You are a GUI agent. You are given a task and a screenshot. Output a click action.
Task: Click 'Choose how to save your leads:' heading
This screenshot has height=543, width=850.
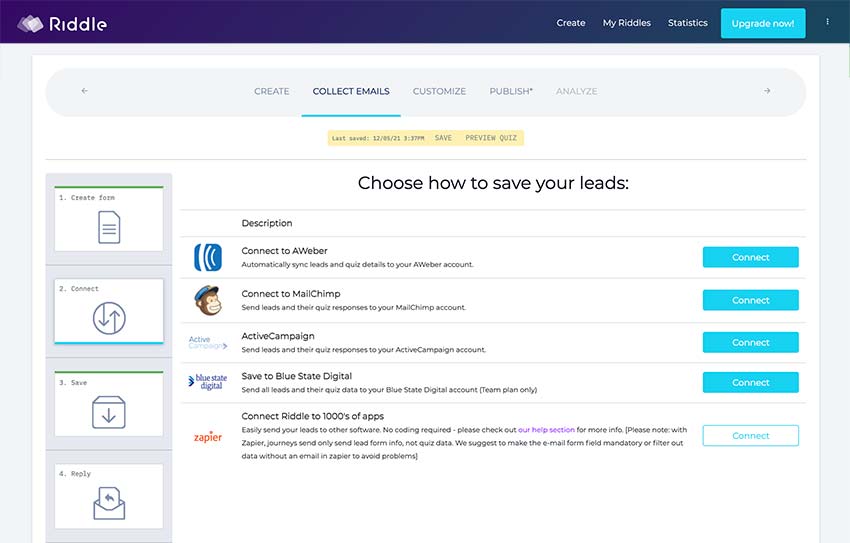pos(493,183)
